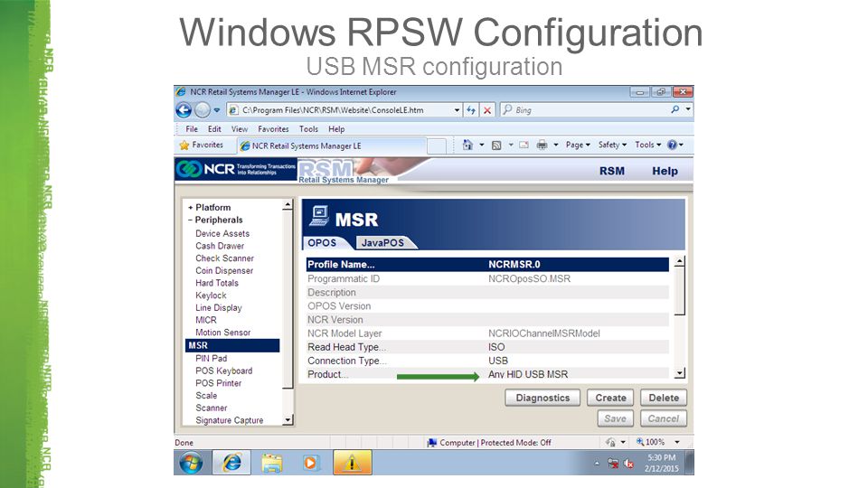Expand the Platform tree node
The image size is (868, 488).
[x=191, y=208]
